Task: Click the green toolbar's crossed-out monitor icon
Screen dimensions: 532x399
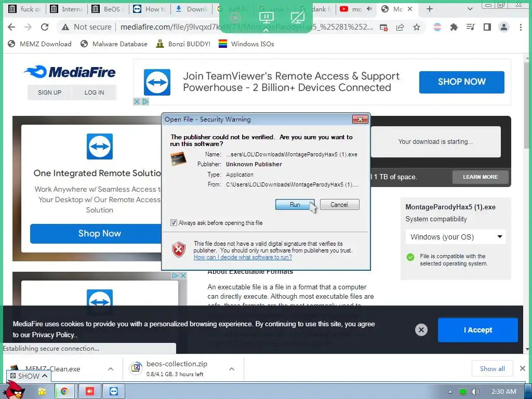Action: [x=298, y=18]
